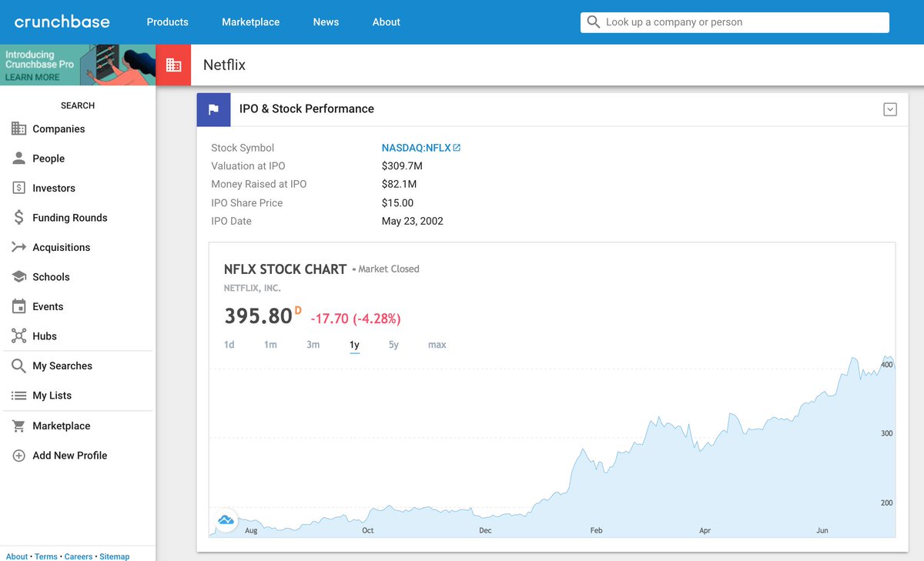Screen dimensions: 924x561
Task: Click the Schools graduation cap icon
Action: coord(19,276)
